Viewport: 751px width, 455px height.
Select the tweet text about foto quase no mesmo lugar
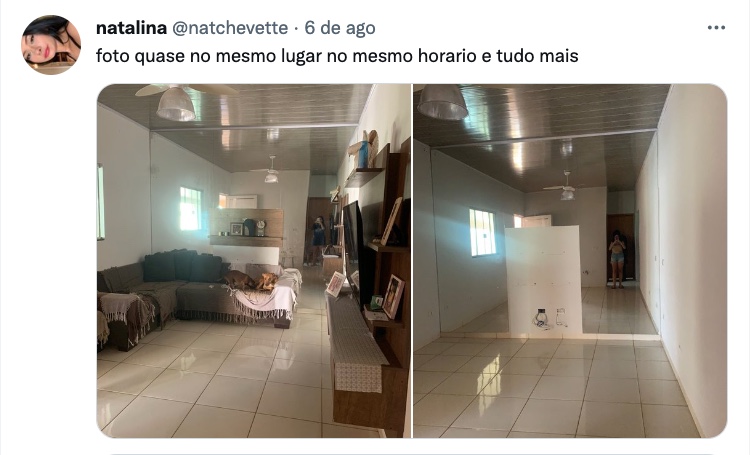(x=337, y=56)
